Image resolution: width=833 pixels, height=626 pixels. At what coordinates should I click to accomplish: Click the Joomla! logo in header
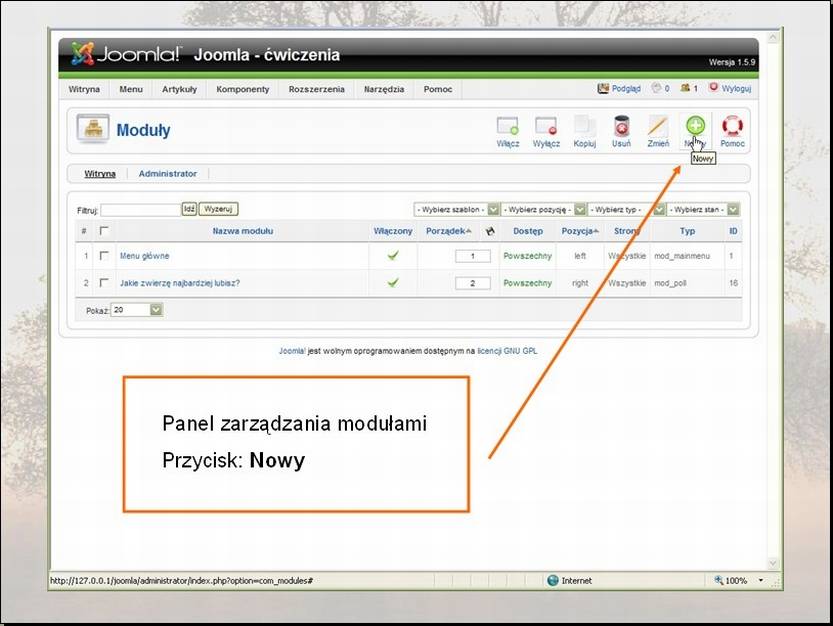pos(125,54)
